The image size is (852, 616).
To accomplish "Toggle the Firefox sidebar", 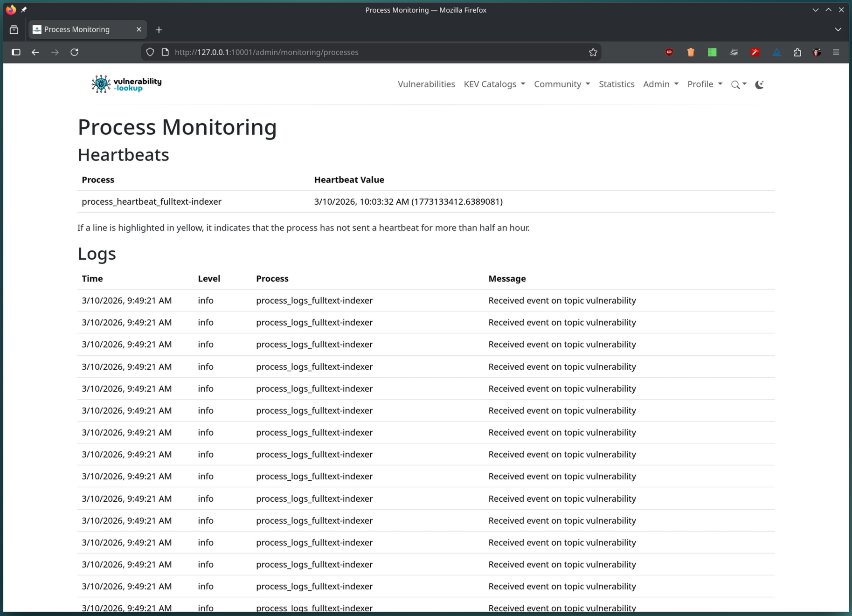I will coord(16,52).
